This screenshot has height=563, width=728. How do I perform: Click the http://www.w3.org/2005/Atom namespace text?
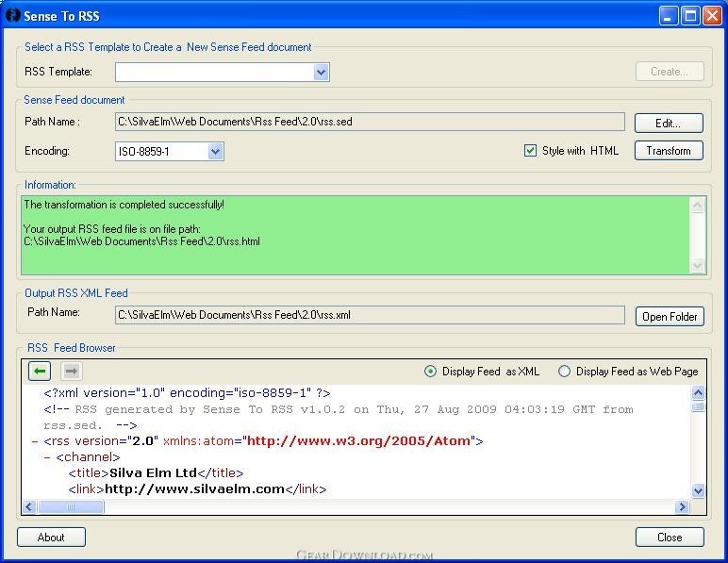[358, 441]
